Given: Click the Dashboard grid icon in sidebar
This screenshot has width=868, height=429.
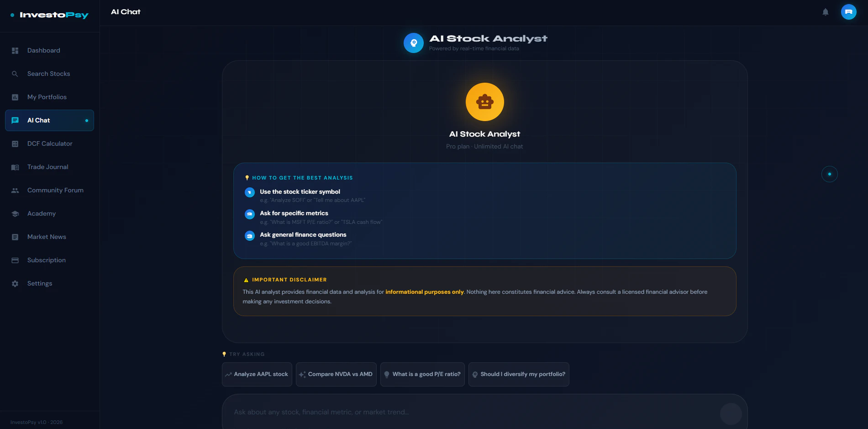Looking at the screenshot, I should [15, 51].
